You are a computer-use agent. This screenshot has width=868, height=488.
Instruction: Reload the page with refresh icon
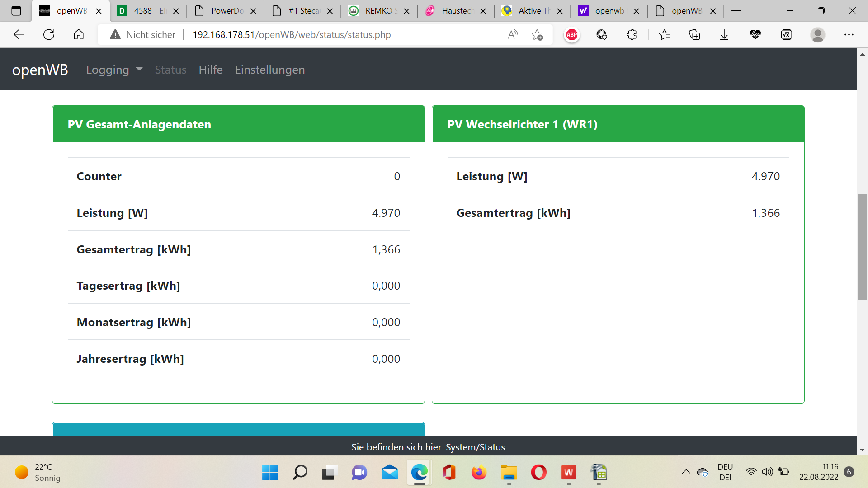pyautogui.click(x=49, y=35)
